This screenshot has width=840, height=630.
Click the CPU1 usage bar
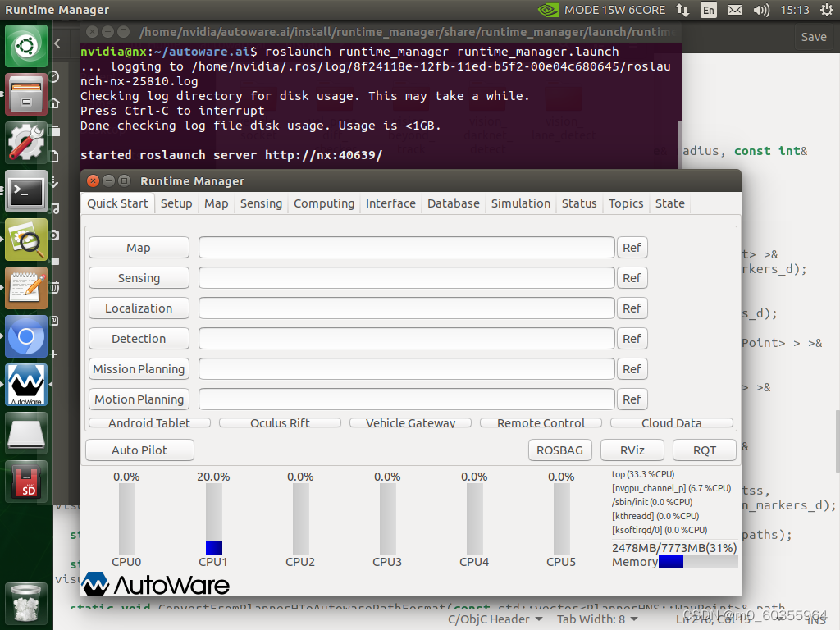(x=214, y=519)
